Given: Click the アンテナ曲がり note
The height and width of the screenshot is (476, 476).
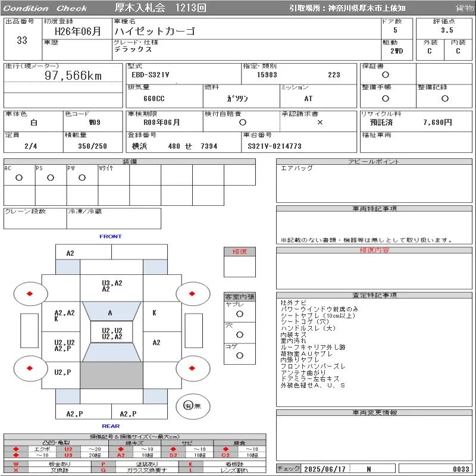Looking at the screenshot, I should (x=303, y=372).
